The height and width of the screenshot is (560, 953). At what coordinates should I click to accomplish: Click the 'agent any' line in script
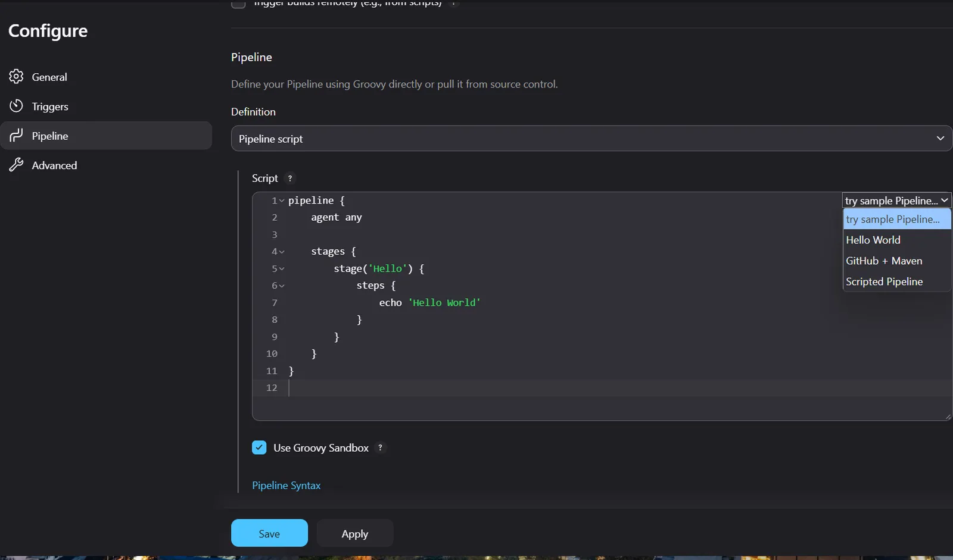[x=337, y=218]
